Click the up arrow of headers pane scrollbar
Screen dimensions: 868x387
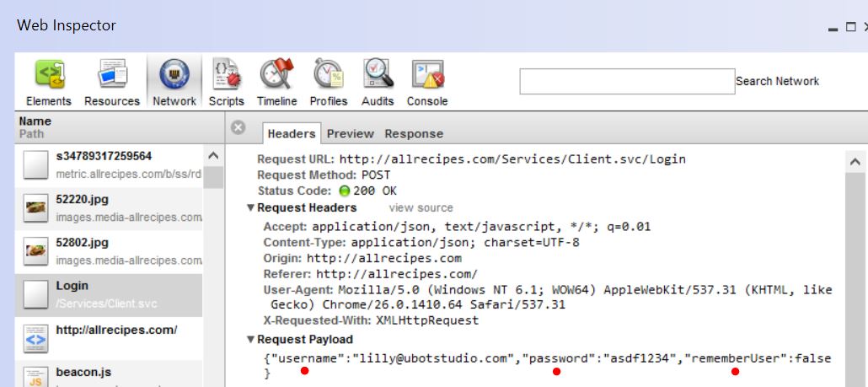[x=855, y=162]
